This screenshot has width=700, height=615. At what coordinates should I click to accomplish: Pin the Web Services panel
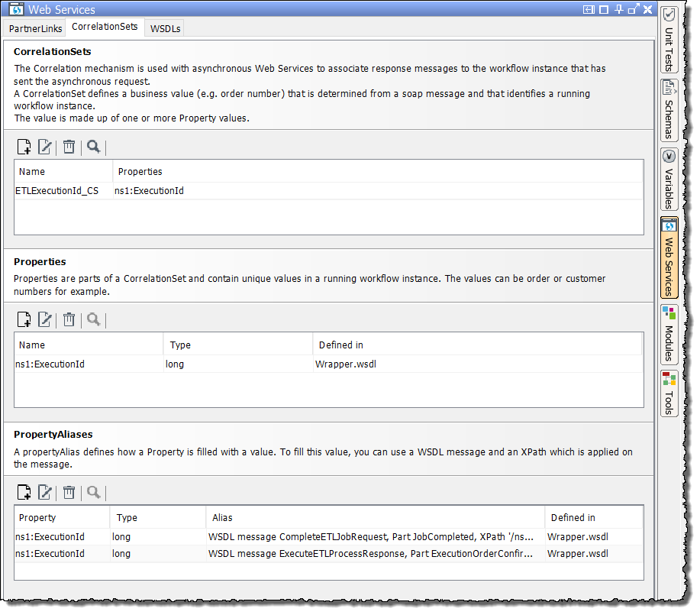[x=618, y=10]
